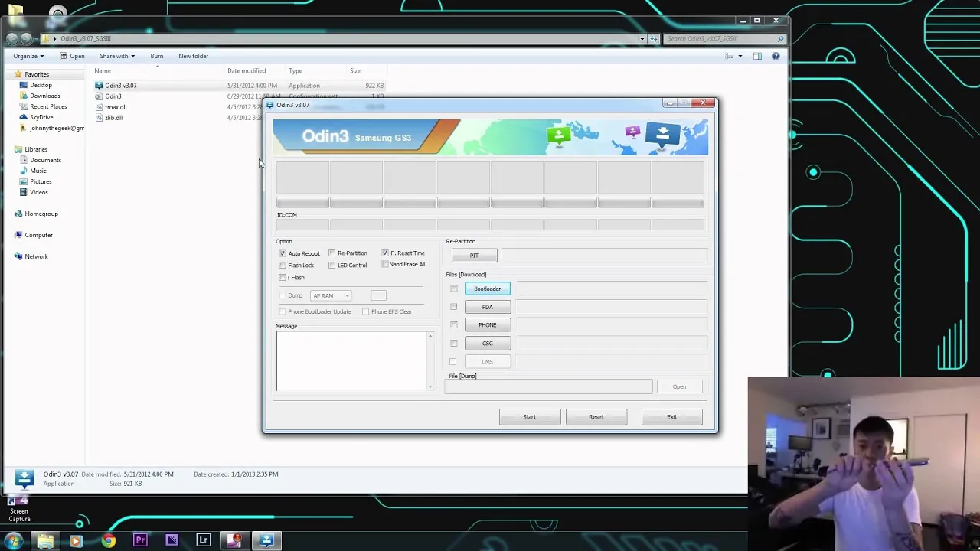Uncheck F. Reset Time option

(x=385, y=253)
